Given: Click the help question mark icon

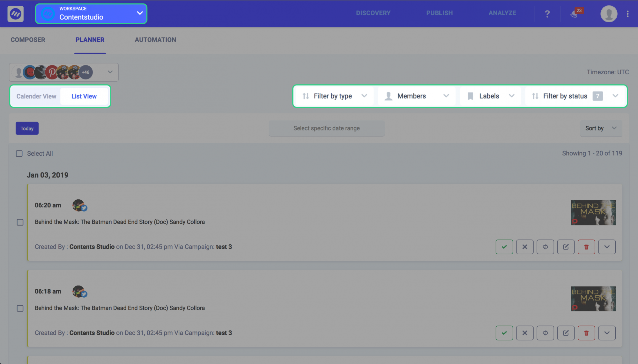Looking at the screenshot, I should [547, 13].
